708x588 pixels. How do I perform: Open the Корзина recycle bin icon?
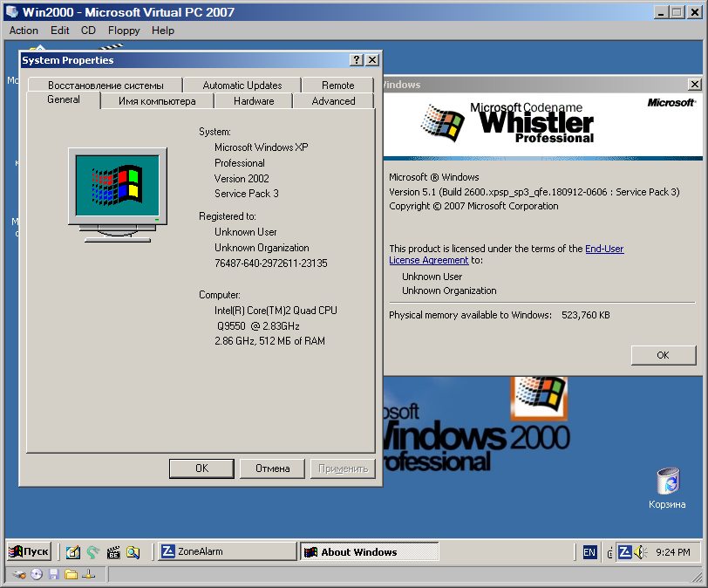(667, 489)
